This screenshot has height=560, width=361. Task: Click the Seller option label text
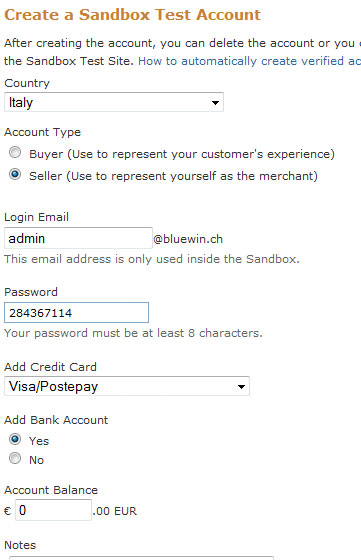tap(173, 176)
